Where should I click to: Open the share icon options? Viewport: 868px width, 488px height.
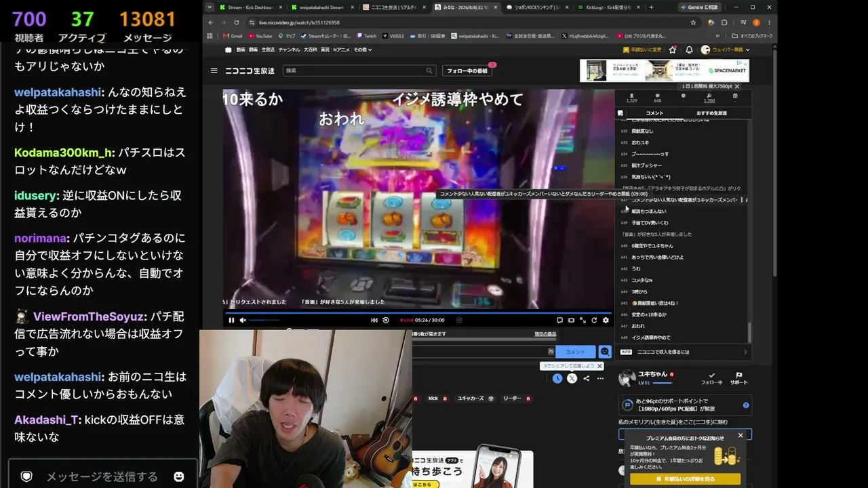click(x=587, y=378)
